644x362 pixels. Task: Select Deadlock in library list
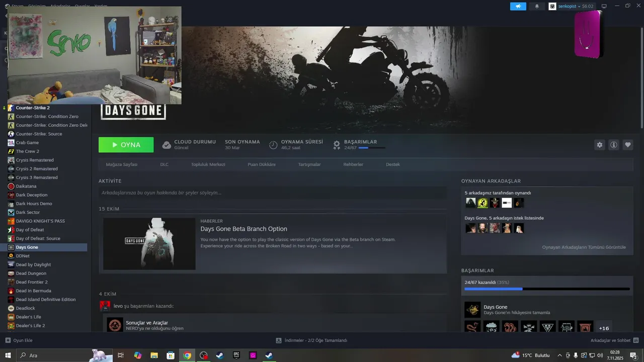tap(25, 308)
